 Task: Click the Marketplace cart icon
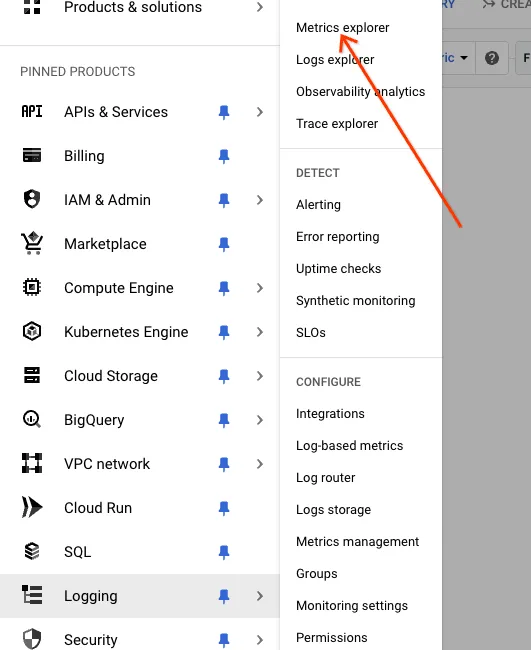32,243
